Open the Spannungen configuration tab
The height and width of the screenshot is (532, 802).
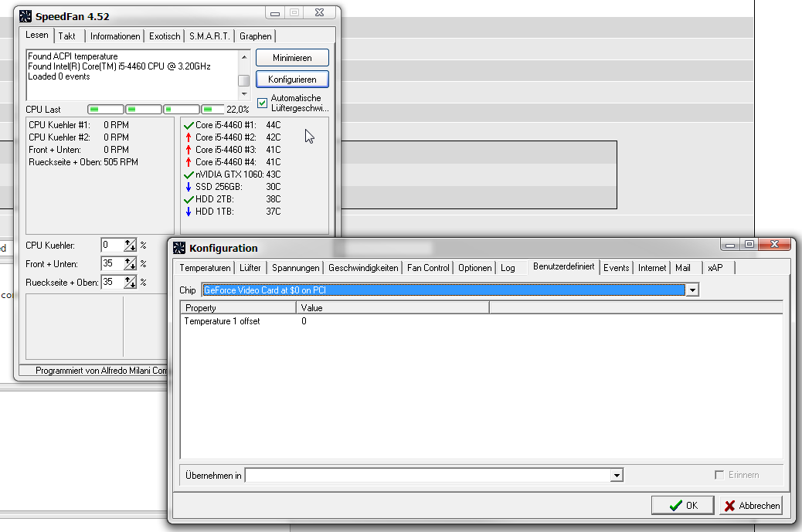(296, 268)
